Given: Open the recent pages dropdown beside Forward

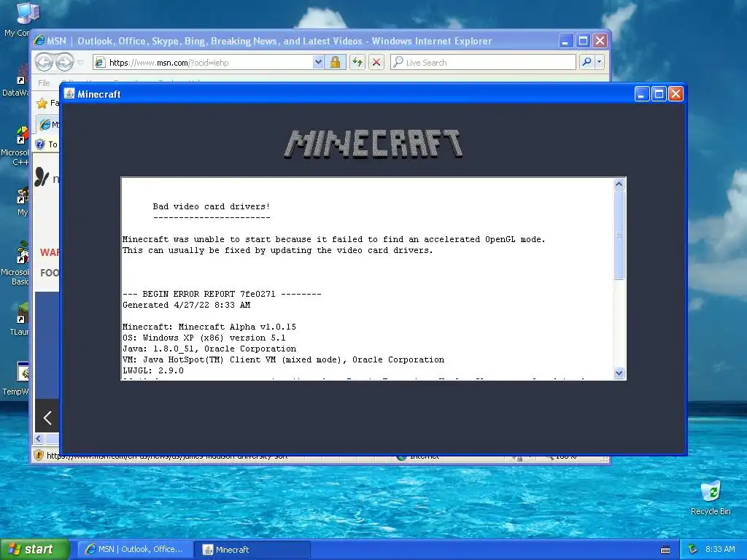Looking at the screenshot, I should (80, 63).
